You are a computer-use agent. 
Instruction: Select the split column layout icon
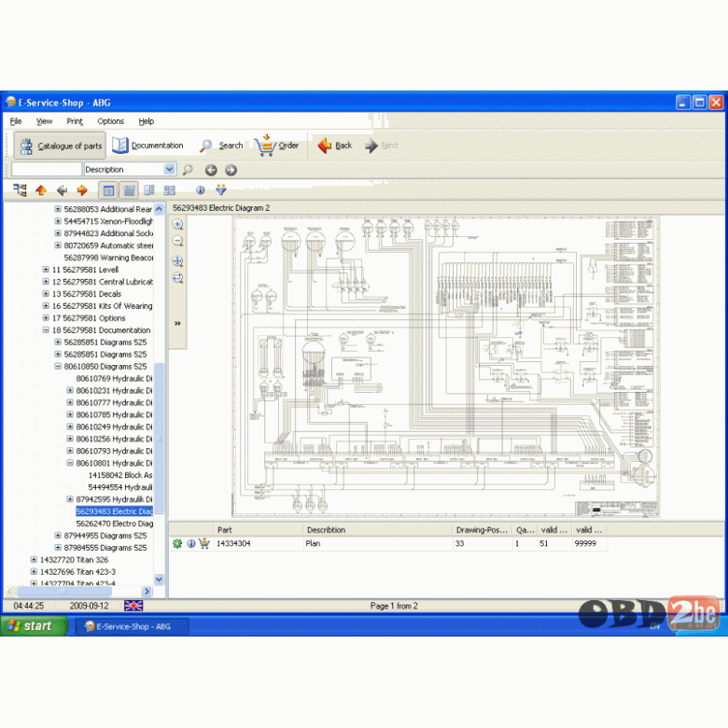pyautogui.click(x=149, y=189)
